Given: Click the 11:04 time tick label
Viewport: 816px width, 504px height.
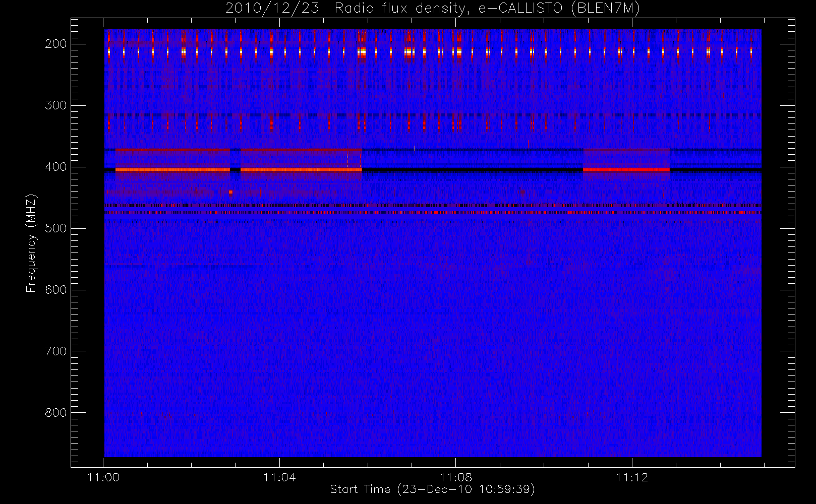Looking at the screenshot, I should (x=279, y=477).
